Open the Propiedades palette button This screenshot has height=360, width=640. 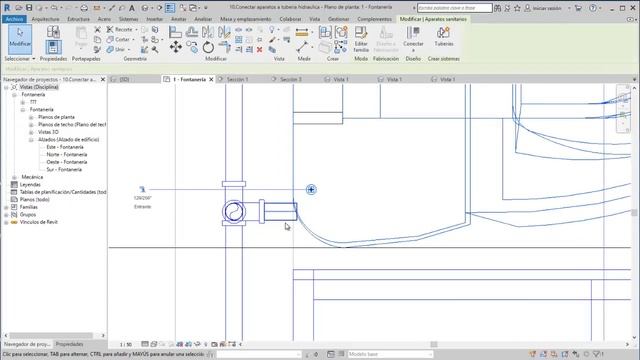click(x=53, y=47)
